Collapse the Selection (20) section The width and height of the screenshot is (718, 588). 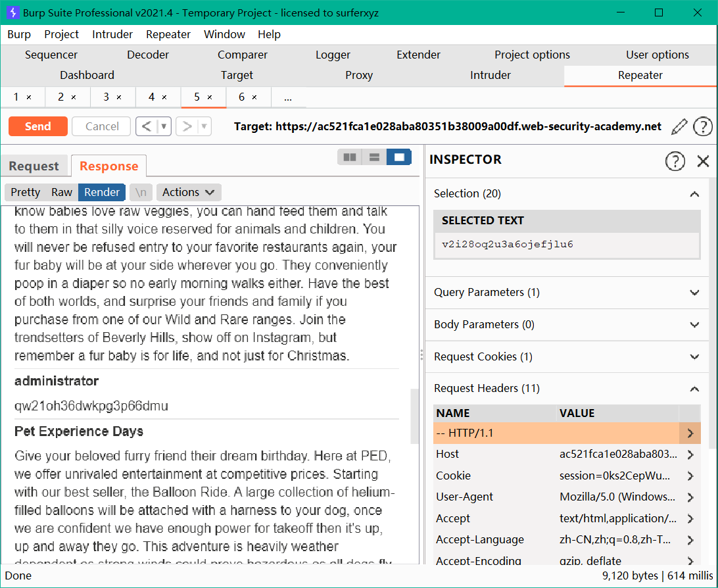coord(694,194)
